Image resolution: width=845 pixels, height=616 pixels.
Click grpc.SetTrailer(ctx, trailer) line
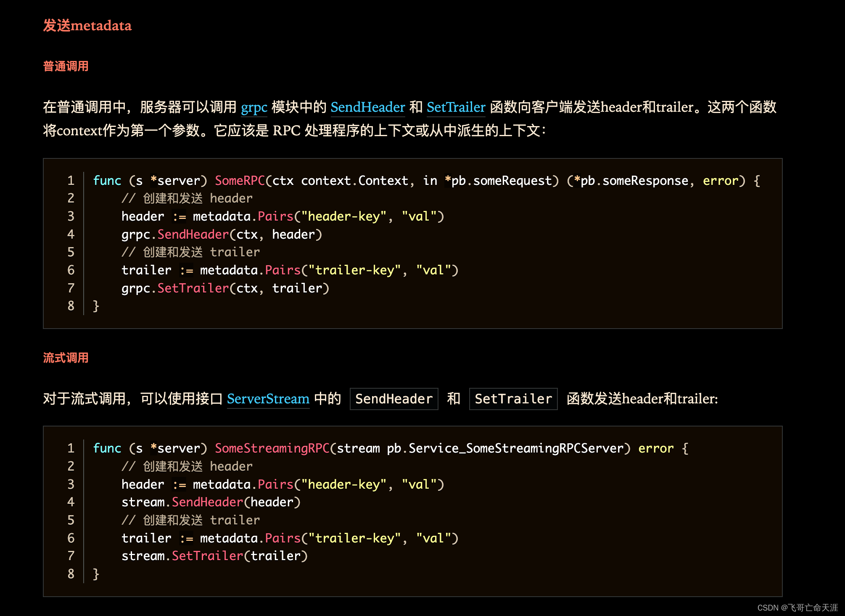225,288
